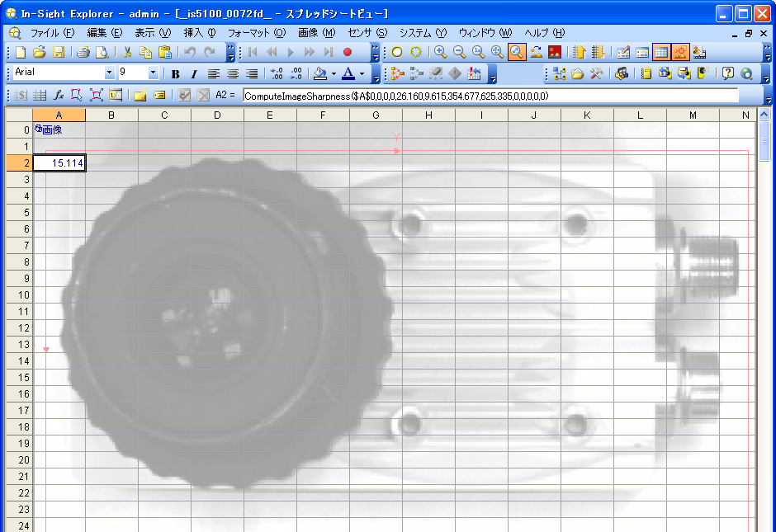Toggle the spreadsheet grid overlay button
Image resolution: width=776 pixels, height=532 pixels.
[661, 52]
